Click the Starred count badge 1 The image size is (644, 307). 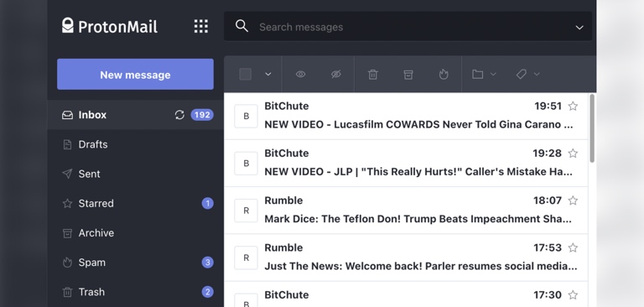point(207,204)
